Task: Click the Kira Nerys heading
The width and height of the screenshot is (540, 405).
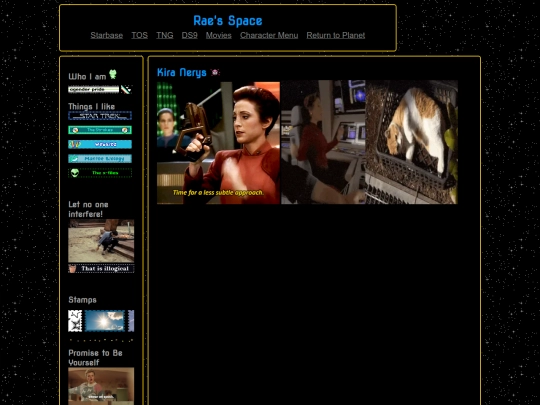Action: [182, 72]
